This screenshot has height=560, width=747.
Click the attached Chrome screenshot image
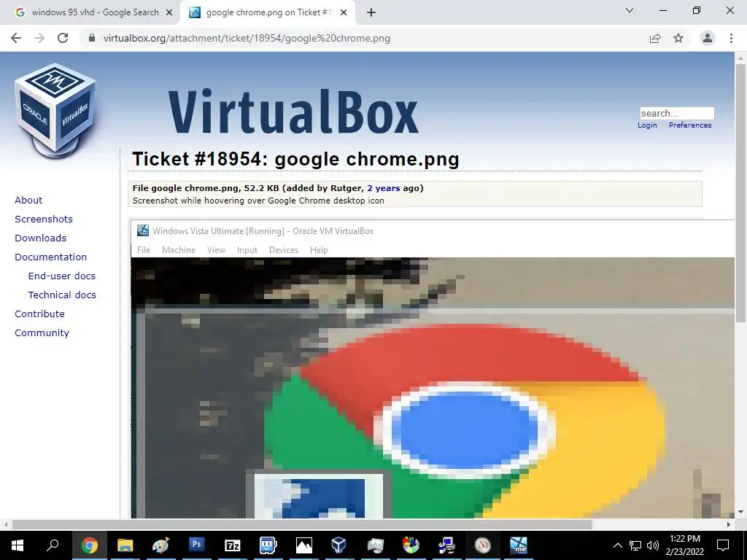tap(433, 369)
